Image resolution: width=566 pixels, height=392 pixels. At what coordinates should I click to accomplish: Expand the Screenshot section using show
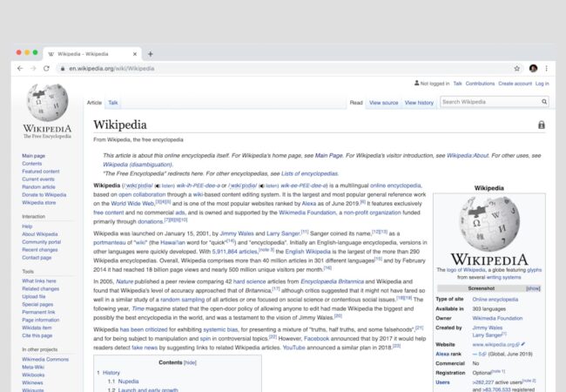pyautogui.click(x=533, y=287)
